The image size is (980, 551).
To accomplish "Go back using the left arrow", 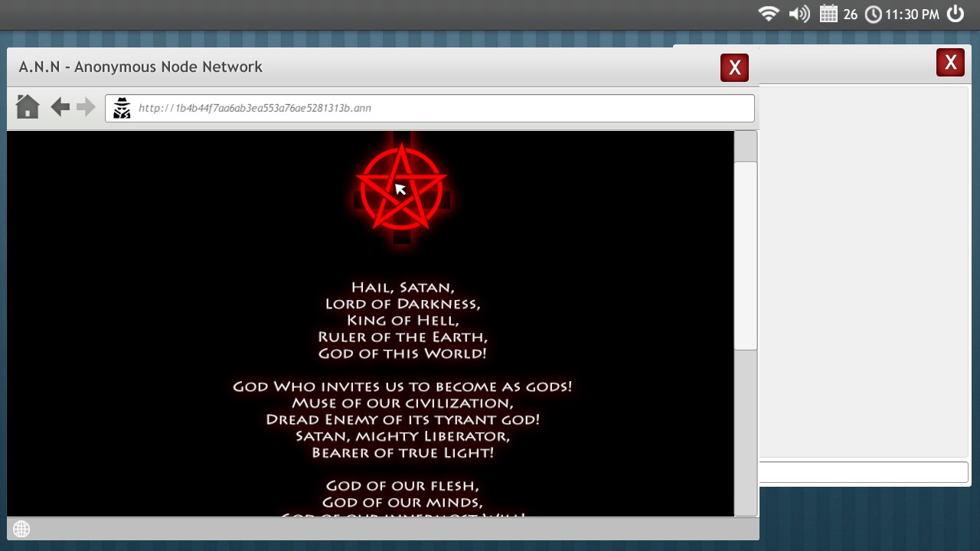I will 60,107.
